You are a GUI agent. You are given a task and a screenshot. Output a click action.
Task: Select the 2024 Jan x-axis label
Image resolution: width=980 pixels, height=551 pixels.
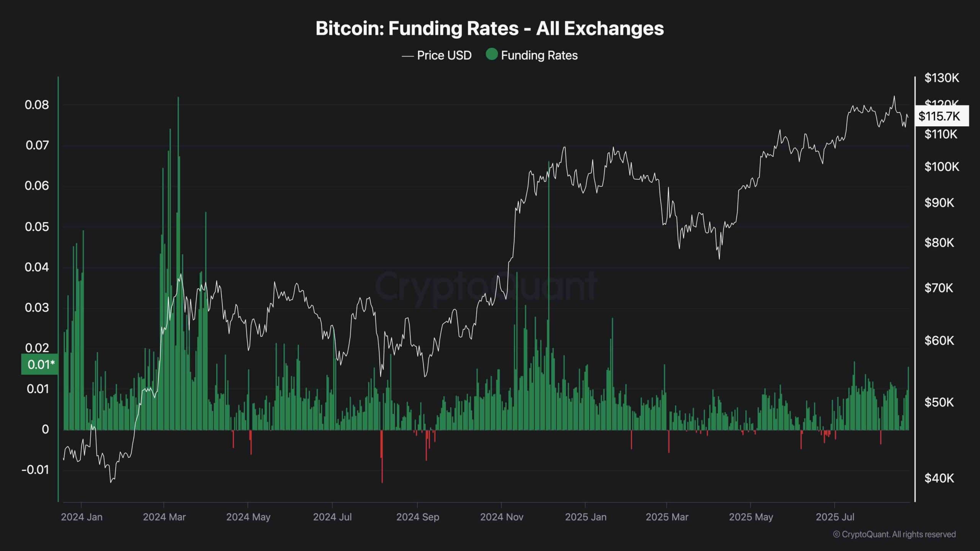(82, 517)
